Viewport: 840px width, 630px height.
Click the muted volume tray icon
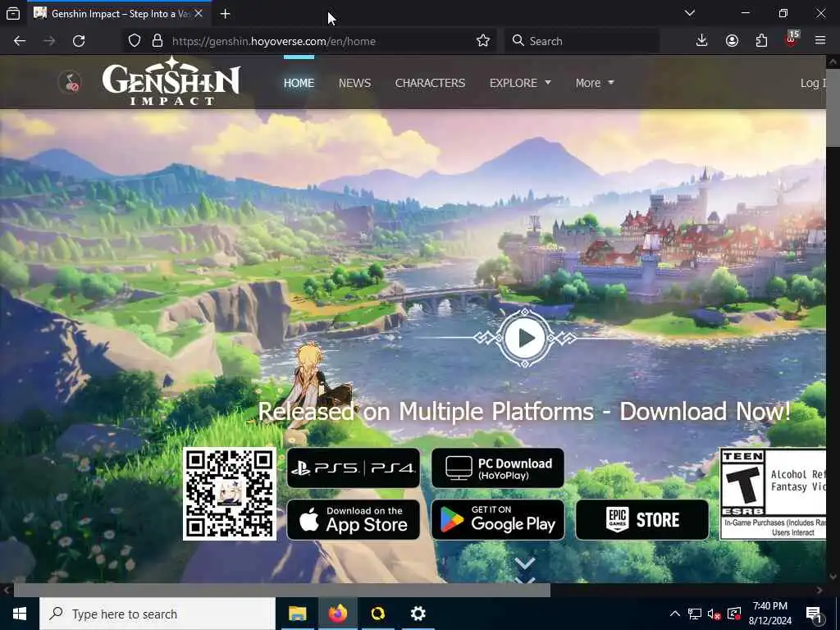pos(714,614)
